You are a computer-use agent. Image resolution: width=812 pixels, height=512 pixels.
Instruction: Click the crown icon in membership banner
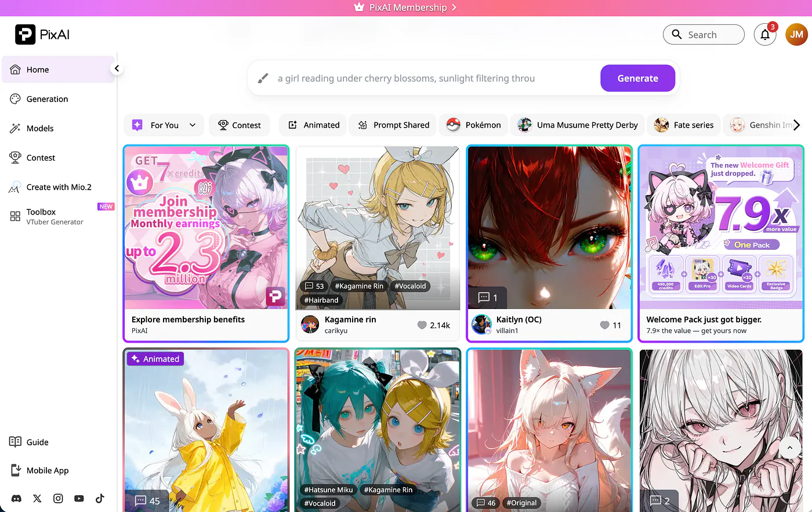click(x=359, y=8)
